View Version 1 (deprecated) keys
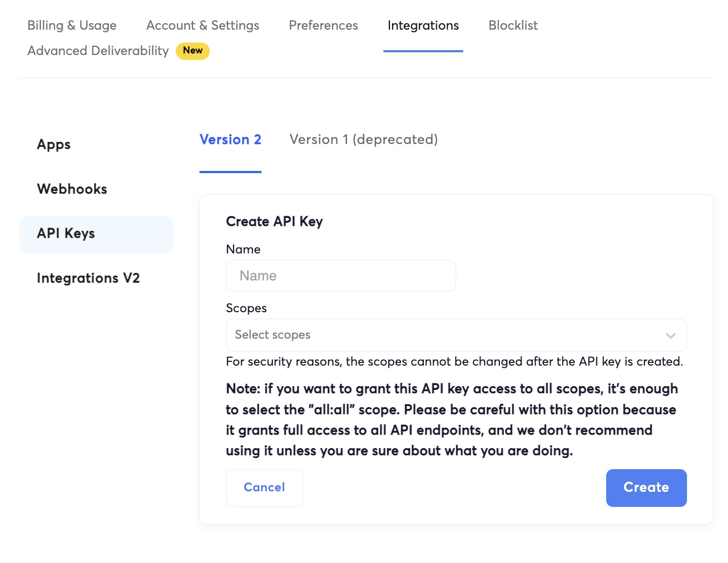728x563 pixels. (x=363, y=140)
